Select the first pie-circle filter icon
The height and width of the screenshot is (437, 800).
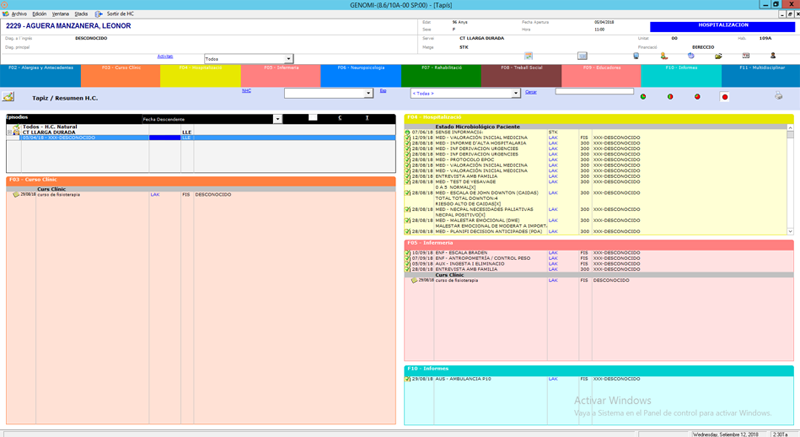click(642, 97)
